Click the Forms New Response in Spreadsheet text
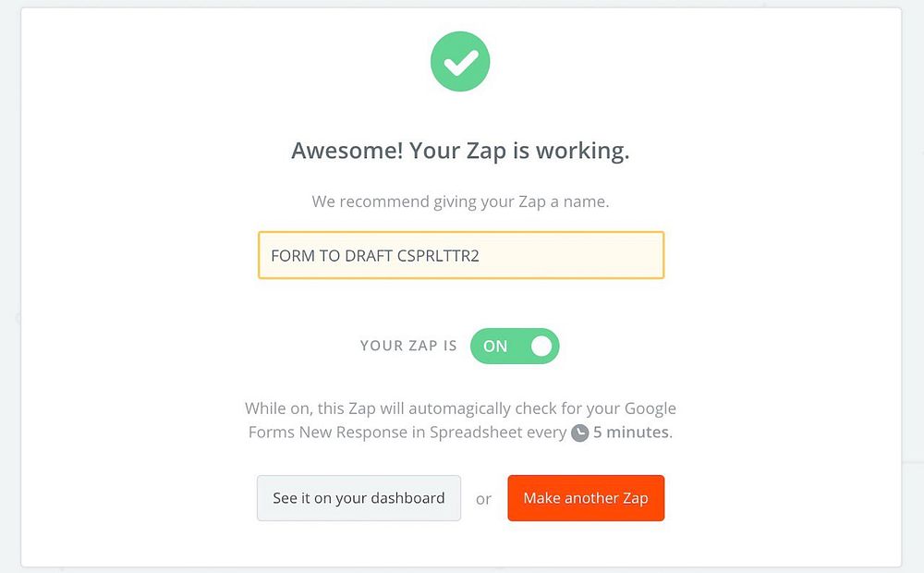This screenshot has width=924, height=573. tap(407, 432)
